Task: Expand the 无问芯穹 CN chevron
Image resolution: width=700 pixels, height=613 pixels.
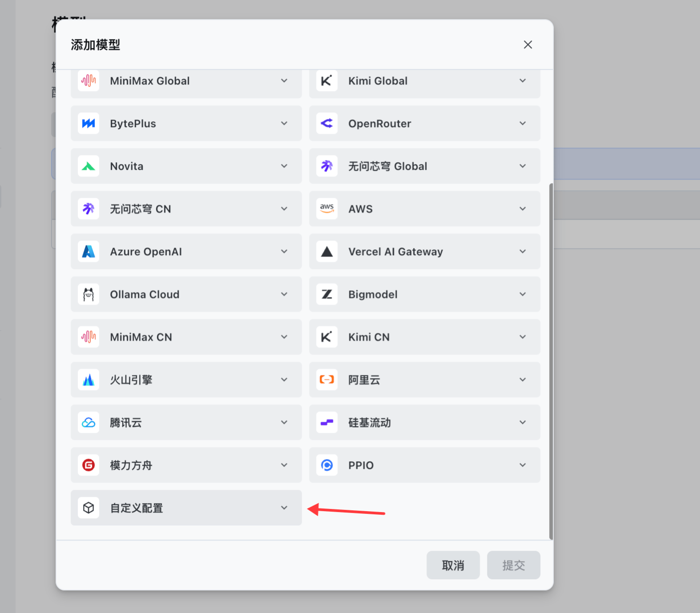Action: [284, 209]
